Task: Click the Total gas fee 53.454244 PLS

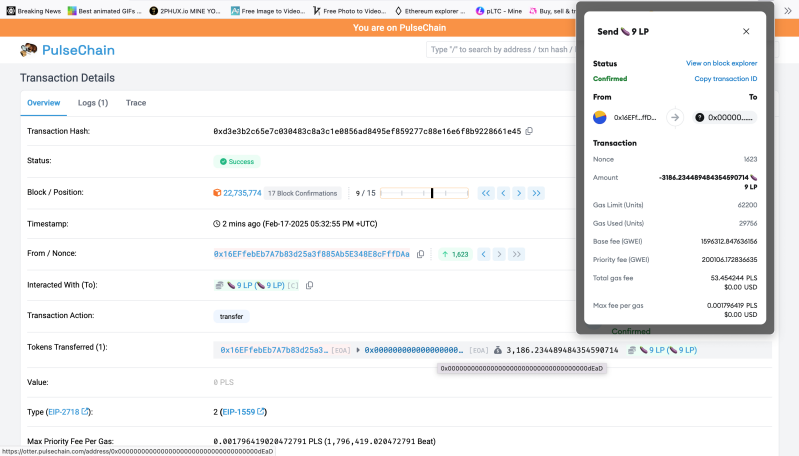Action: (x=734, y=278)
